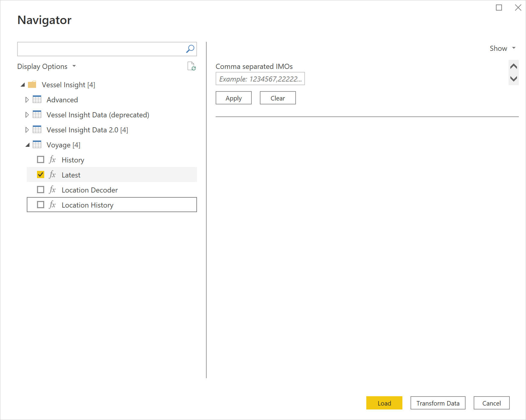Check the History checkbox
Image resolution: width=526 pixels, height=420 pixels.
click(x=41, y=159)
